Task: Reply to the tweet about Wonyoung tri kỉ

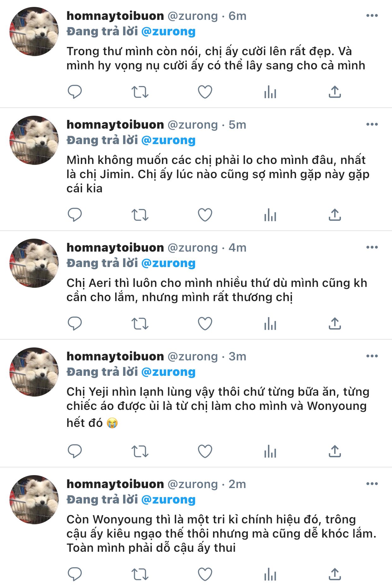Action: (x=75, y=574)
